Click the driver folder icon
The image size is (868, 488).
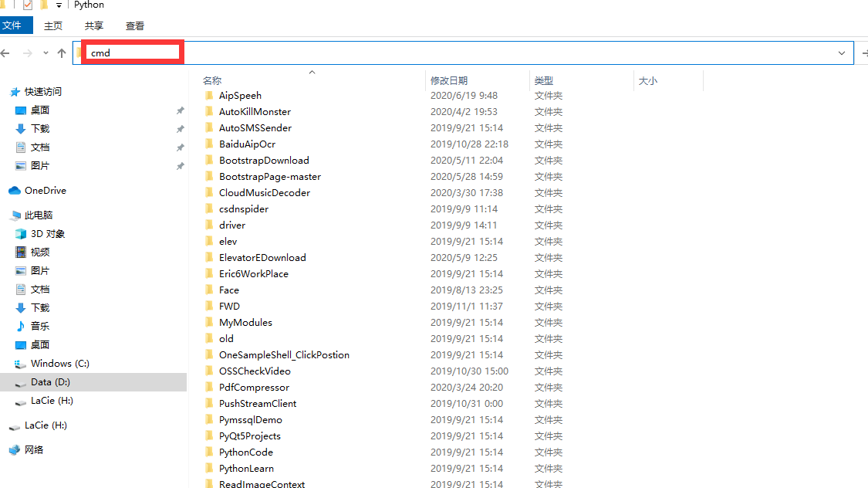click(x=208, y=225)
